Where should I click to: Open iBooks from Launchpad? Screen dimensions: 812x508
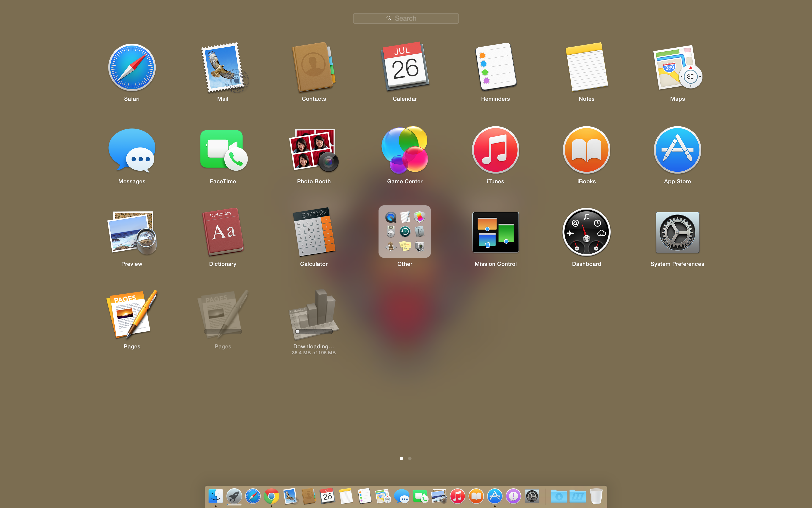coord(587,150)
